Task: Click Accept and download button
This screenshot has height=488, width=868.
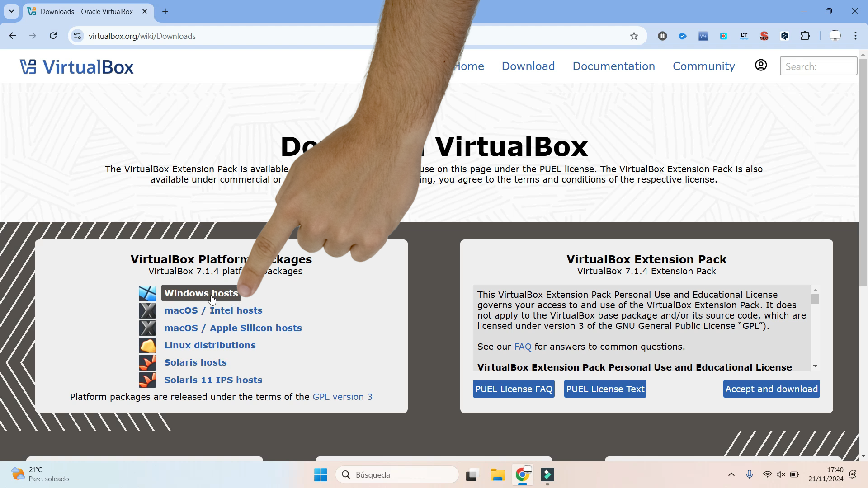Action: point(771,389)
